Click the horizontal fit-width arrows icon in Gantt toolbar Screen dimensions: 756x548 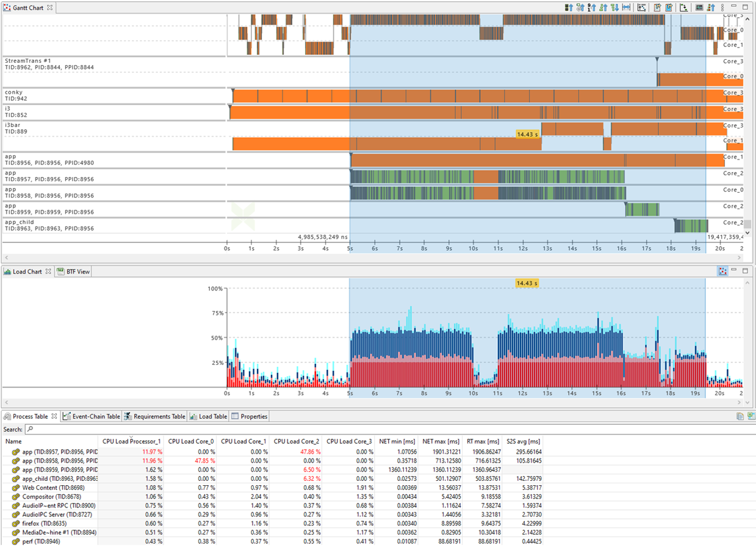point(625,8)
